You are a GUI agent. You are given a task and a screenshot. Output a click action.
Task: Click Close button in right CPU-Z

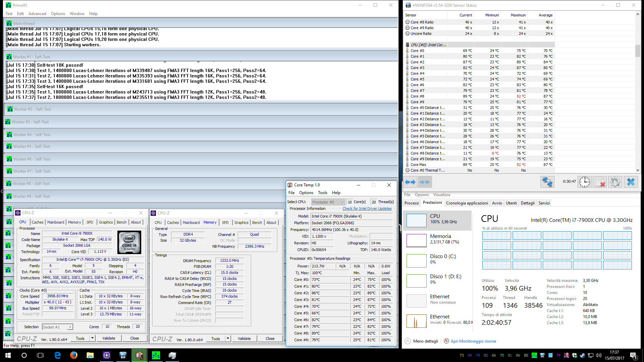(270, 339)
